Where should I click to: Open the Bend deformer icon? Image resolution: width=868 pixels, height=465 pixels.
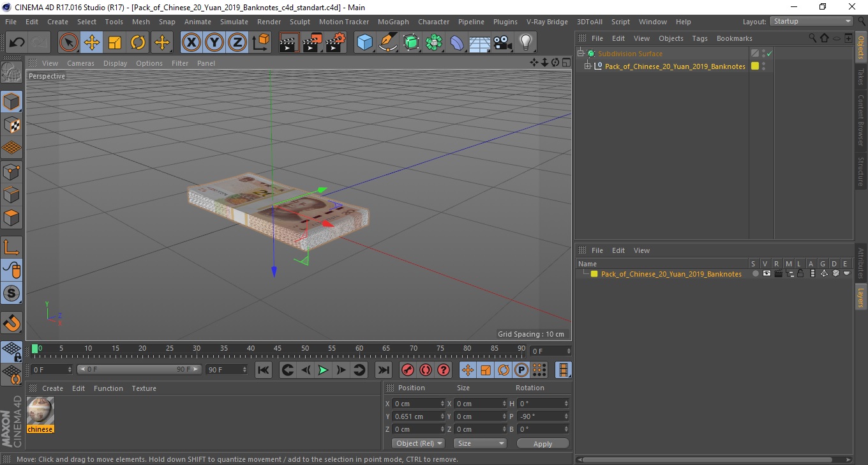coord(457,43)
